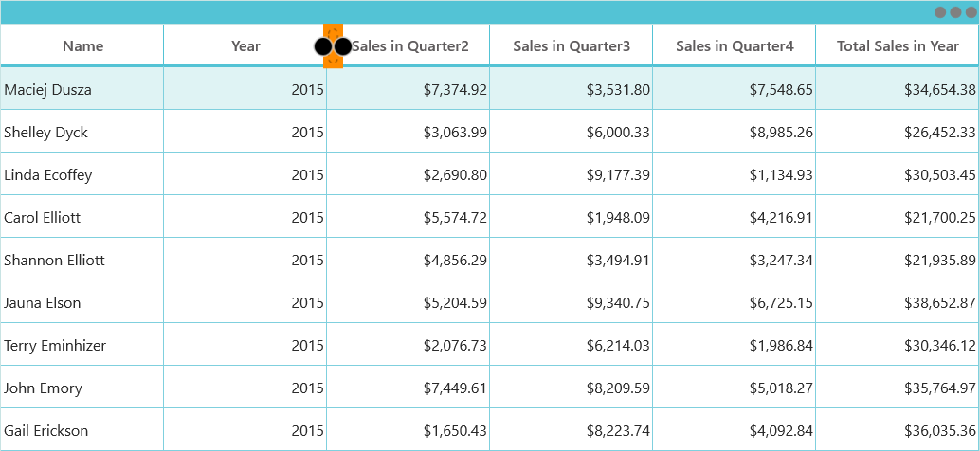
Task: Click the Sales in Quarter3 column header
Action: point(572,45)
